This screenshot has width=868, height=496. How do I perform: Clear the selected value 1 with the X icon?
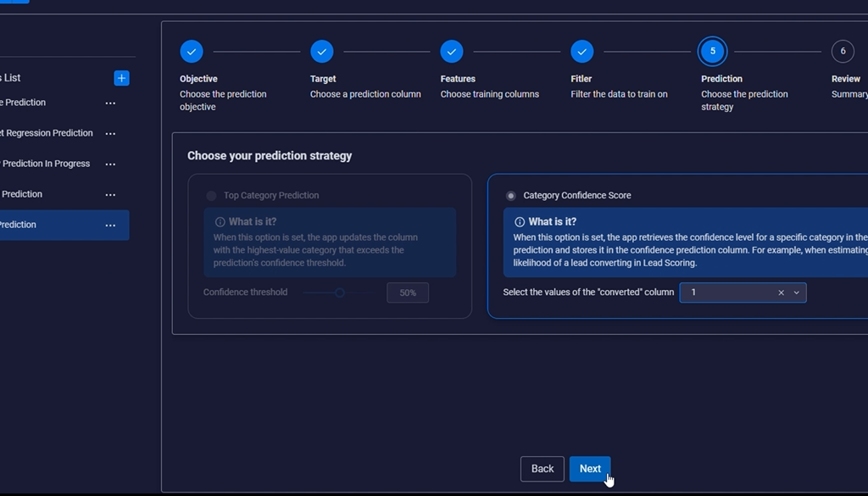click(x=781, y=293)
